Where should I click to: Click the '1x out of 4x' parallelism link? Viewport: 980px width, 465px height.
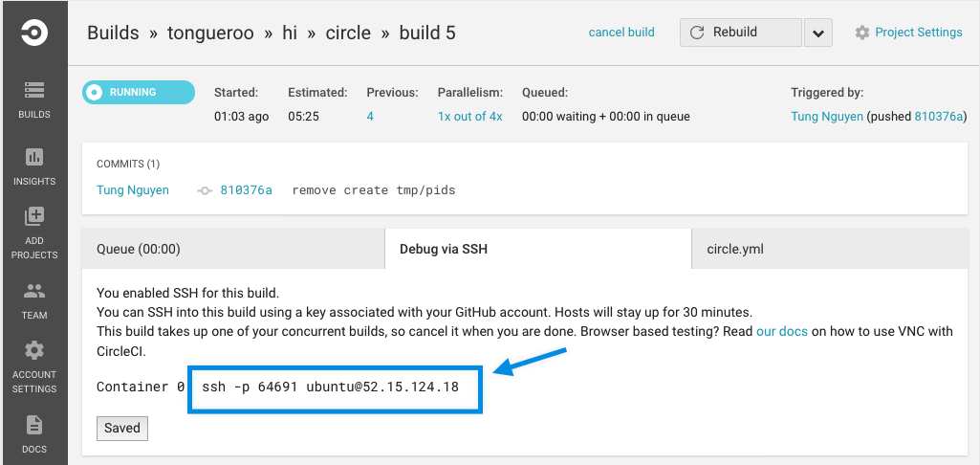tap(469, 117)
